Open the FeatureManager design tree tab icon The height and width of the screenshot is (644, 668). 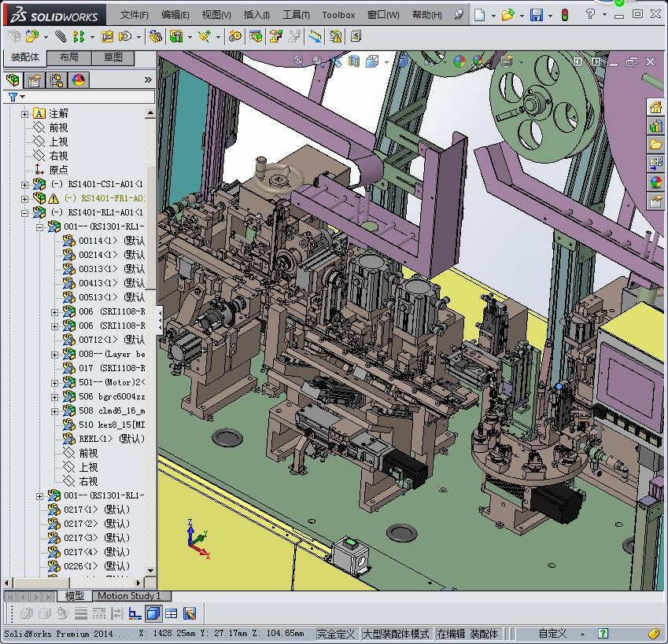(13, 80)
